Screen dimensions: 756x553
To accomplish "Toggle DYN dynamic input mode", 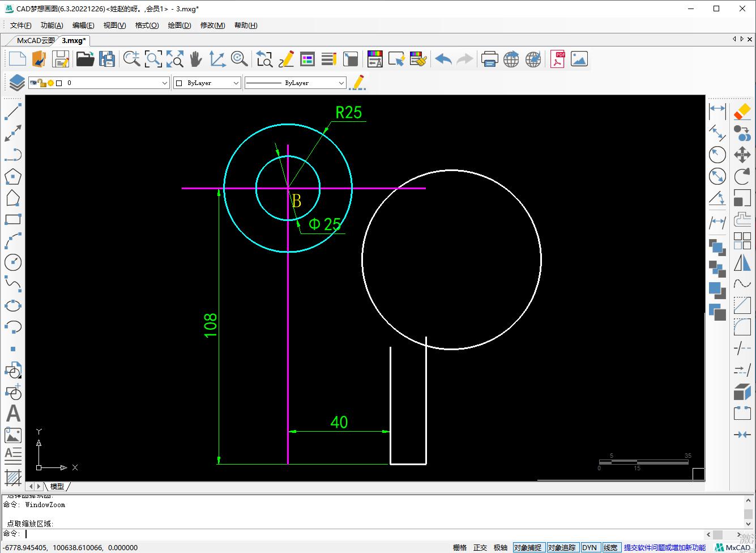I will click(x=591, y=547).
